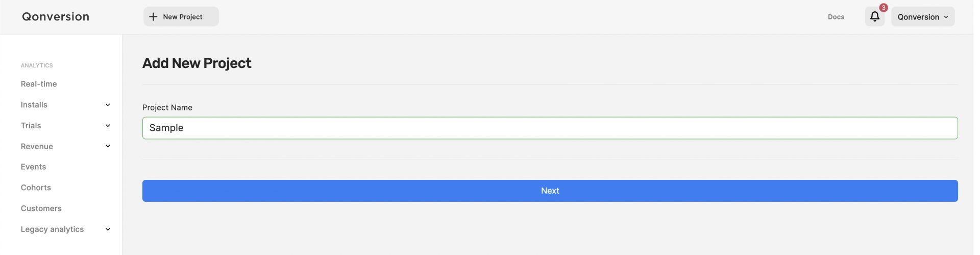The image size is (980, 255).
Task: Click the red notification count badge
Action: 884,8
